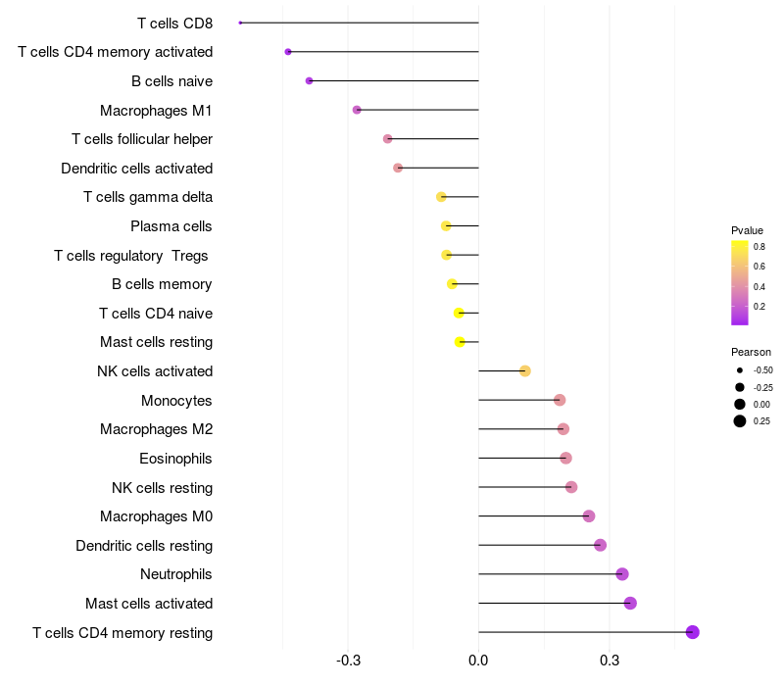Click the Pearson -0.50 legend circle
Screen dimensions: 784x686
tap(740, 370)
